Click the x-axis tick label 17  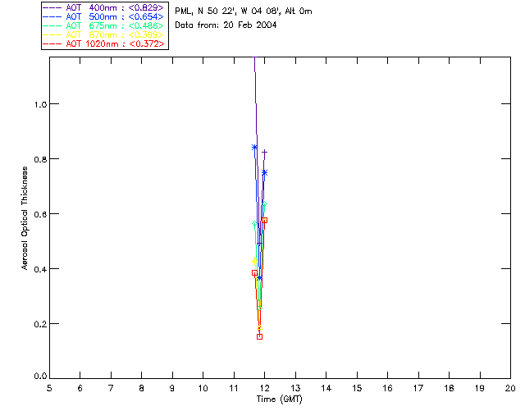click(x=418, y=388)
